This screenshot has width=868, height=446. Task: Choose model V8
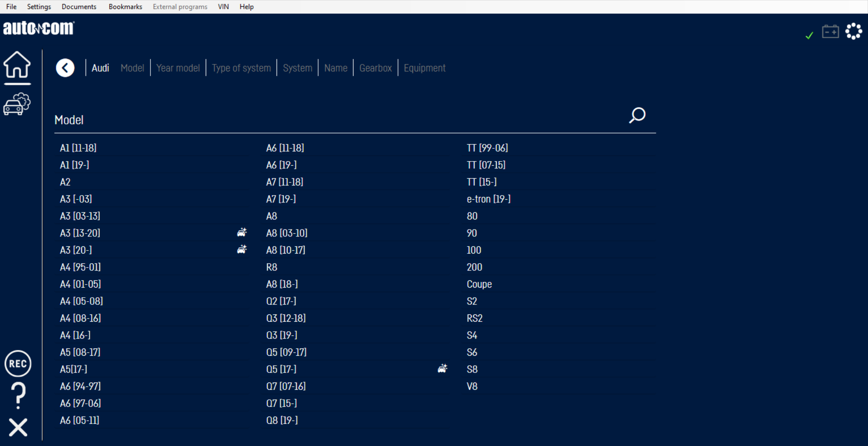point(472,386)
